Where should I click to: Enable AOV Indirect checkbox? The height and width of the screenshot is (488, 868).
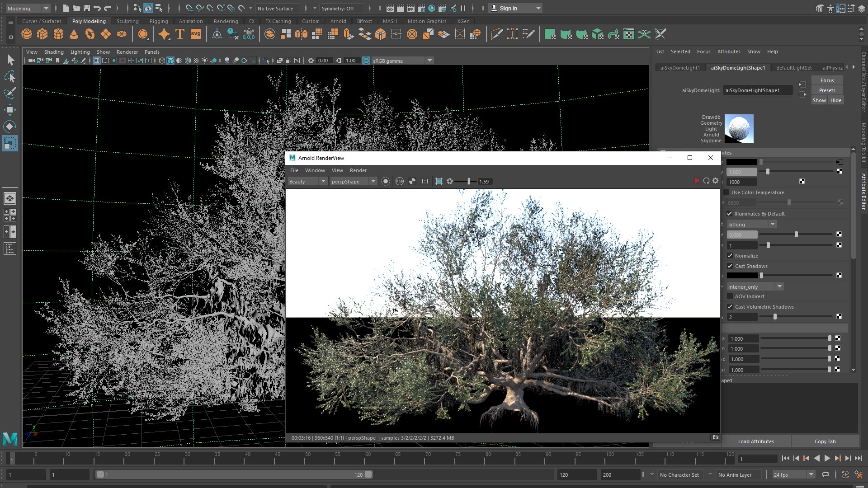(x=730, y=296)
